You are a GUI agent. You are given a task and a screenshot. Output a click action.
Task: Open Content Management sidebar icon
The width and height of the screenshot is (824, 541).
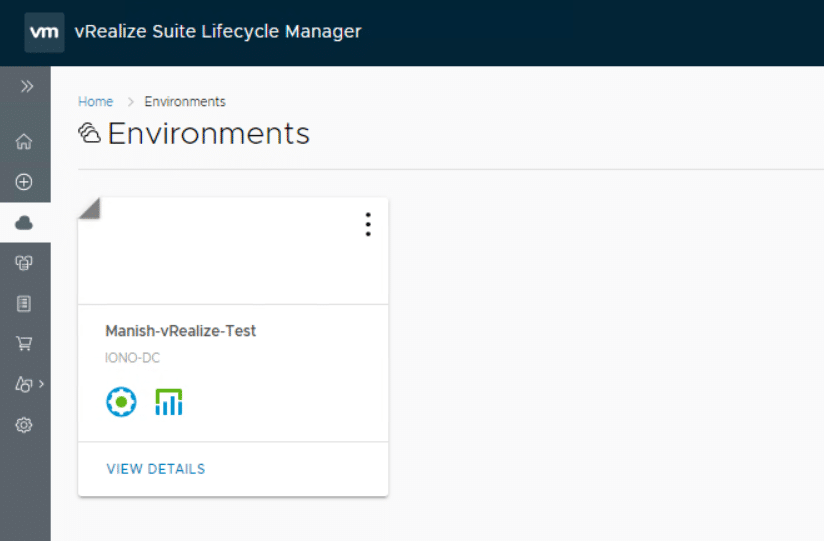click(x=23, y=384)
